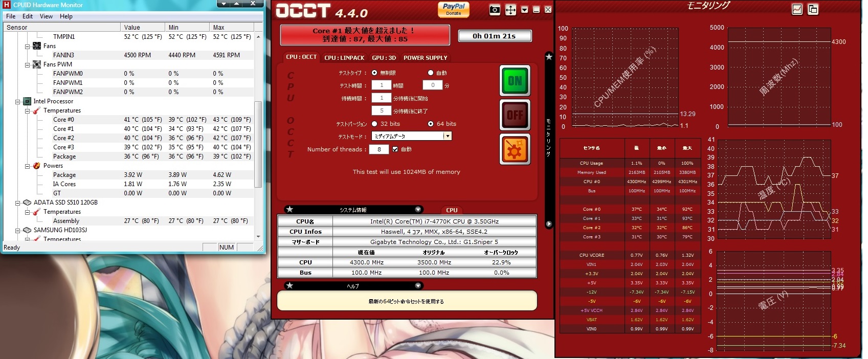The image size is (868, 359).
Task: Open the Edit menu in Hardware Monitor
Action: click(x=28, y=16)
